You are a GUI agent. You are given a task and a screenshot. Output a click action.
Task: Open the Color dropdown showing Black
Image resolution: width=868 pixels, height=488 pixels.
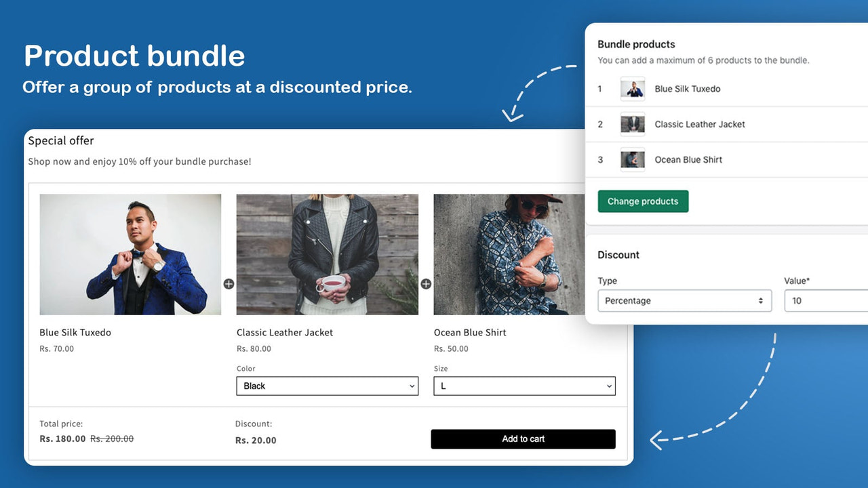[x=327, y=386]
